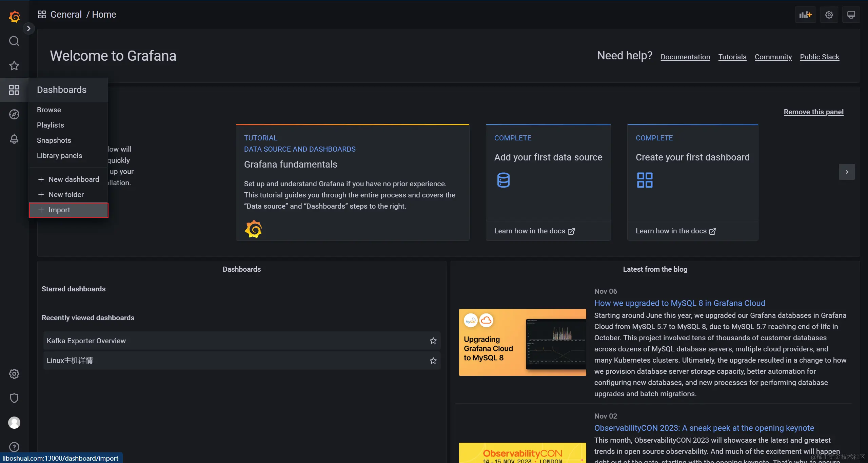This screenshot has height=463, width=868.
Task: Open dashboard settings gear in top bar
Action: (x=829, y=15)
